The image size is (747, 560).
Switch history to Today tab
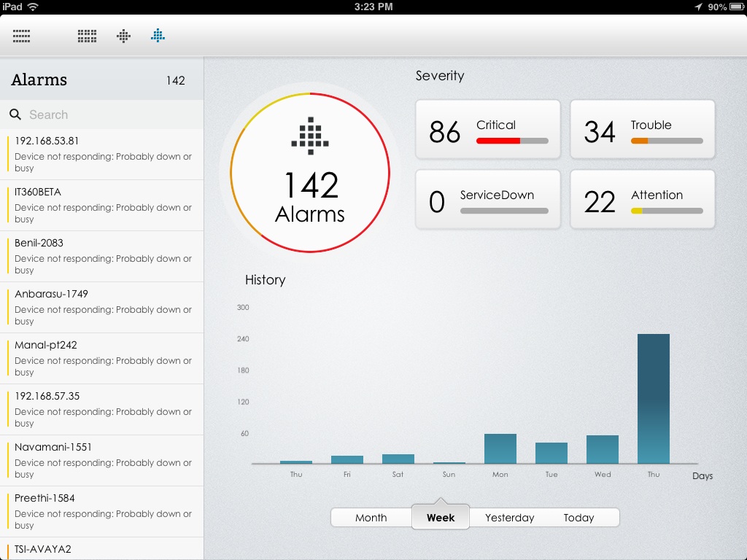click(578, 518)
